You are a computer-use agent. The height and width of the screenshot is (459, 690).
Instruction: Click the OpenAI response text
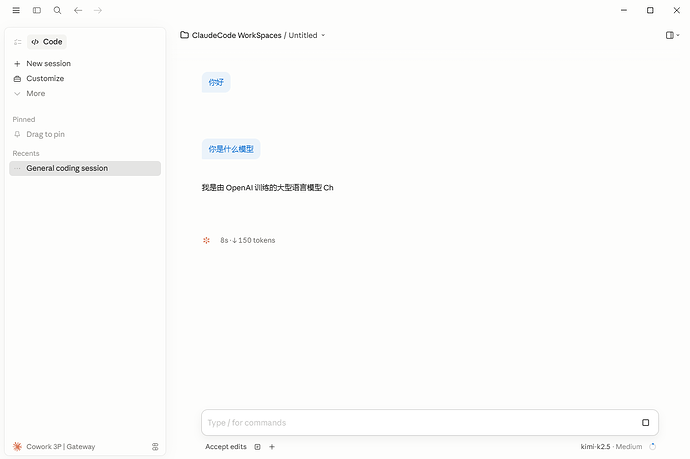click(x=268, y=187)
